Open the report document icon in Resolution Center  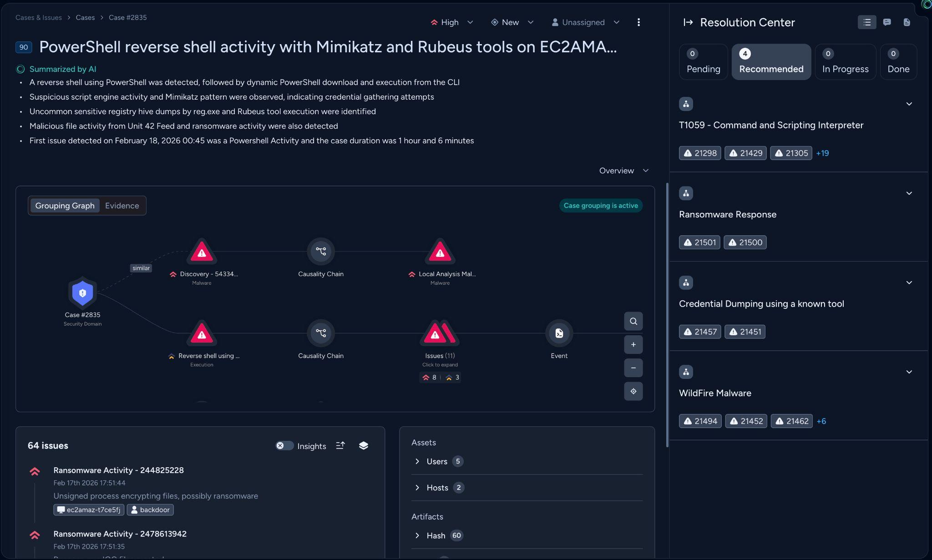[x=907, y=22]
